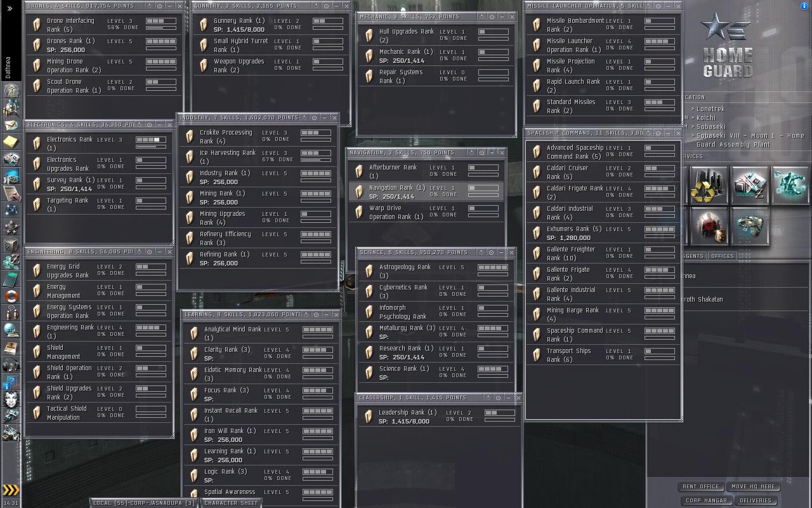Image resolution: width=812 pixels, height=508 pixels.
Task: Open the wallet icon with Z symbol
Action: point(11,262)
